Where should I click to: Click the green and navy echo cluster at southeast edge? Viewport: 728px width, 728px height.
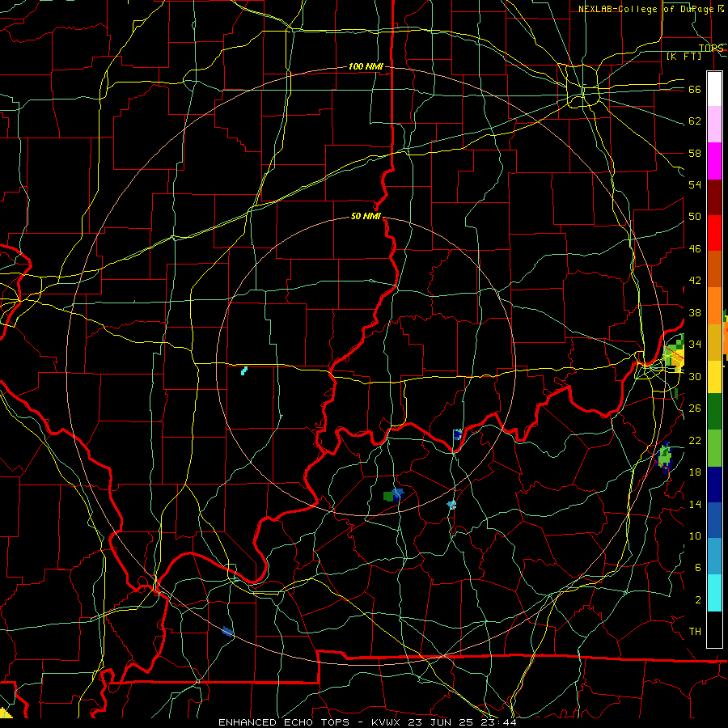click(665, 457)
